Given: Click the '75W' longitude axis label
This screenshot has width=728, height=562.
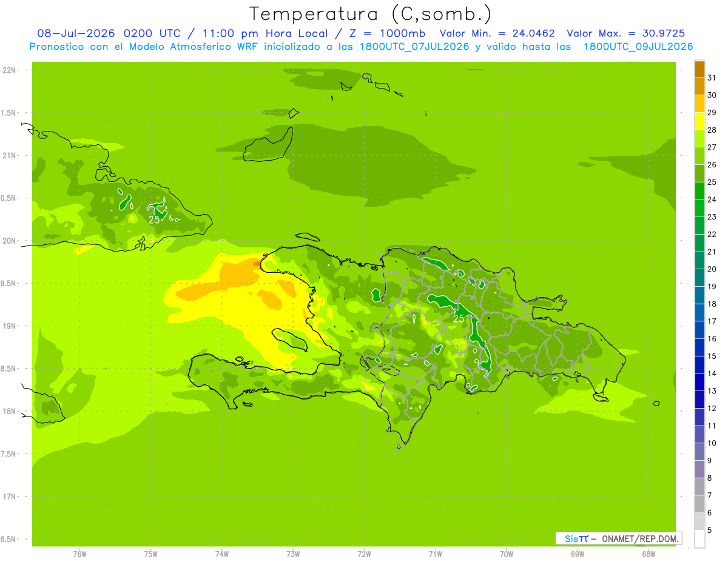Looking at the screenshot, I should tap(151, 554).
